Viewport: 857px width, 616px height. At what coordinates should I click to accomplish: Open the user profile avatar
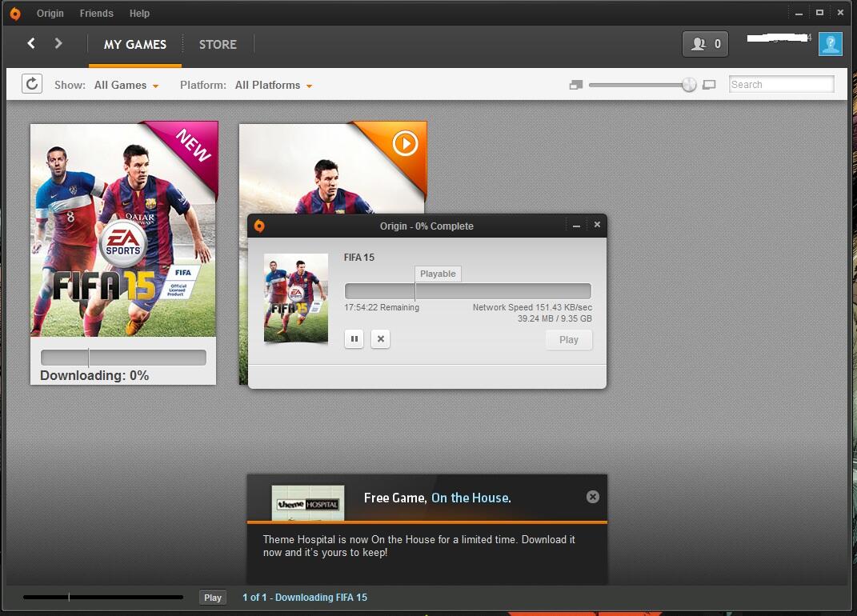(x=831, y=44)
